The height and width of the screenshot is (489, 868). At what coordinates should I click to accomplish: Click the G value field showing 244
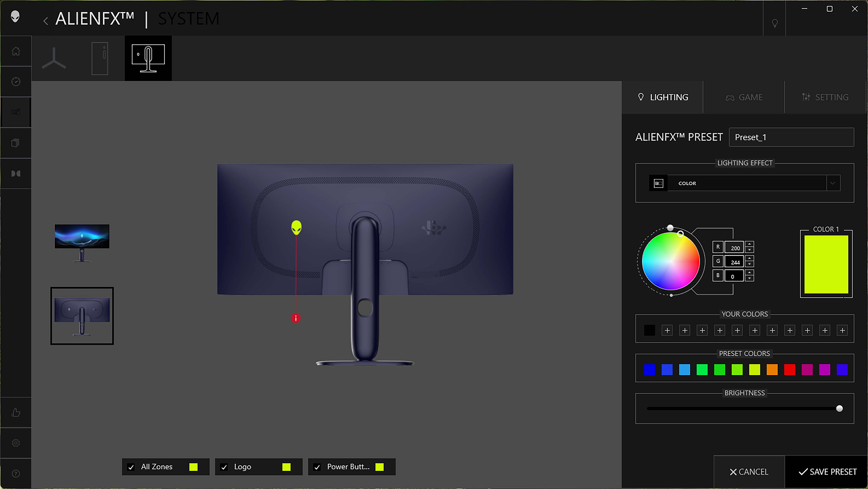tap(734, 262)
